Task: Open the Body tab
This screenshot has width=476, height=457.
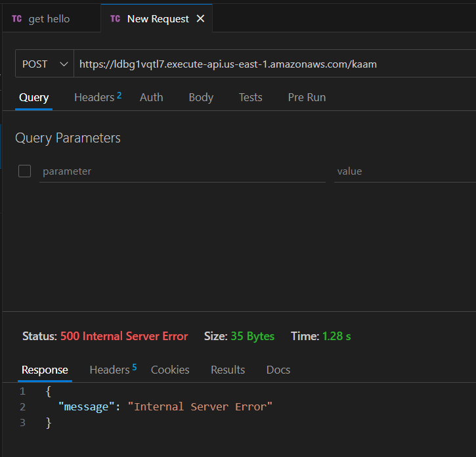Action: pos(201,97)
